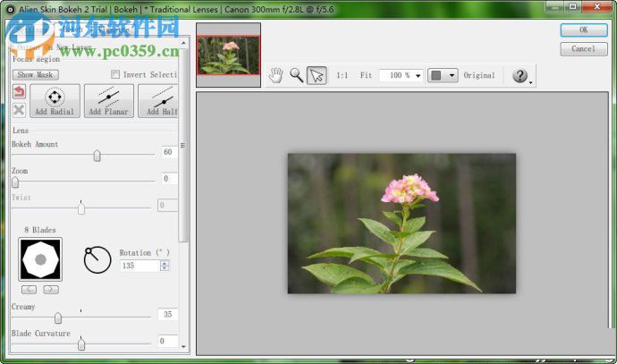Click the Blade Curvature slider handle

(x=81, y=344)
